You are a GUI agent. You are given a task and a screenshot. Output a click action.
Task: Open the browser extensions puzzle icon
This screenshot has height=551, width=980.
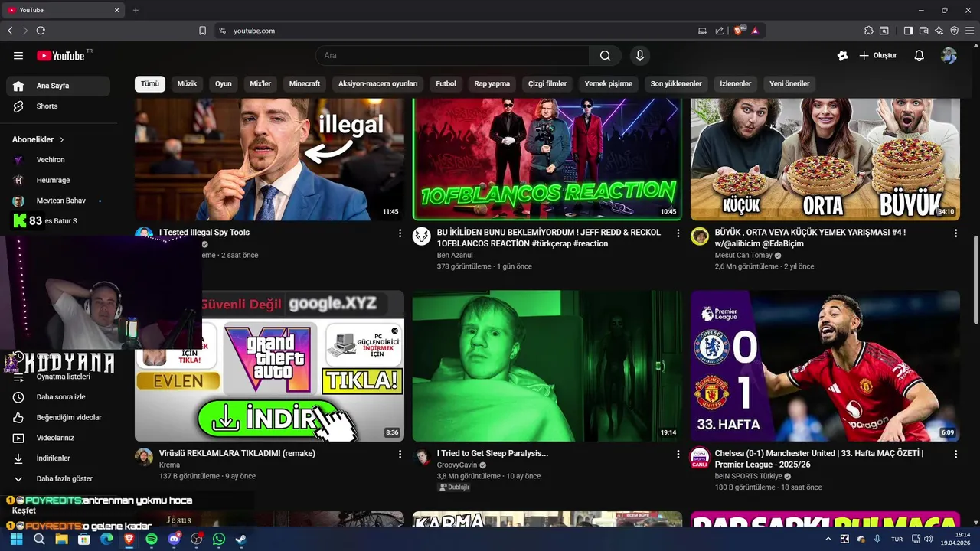click(868, 31)
